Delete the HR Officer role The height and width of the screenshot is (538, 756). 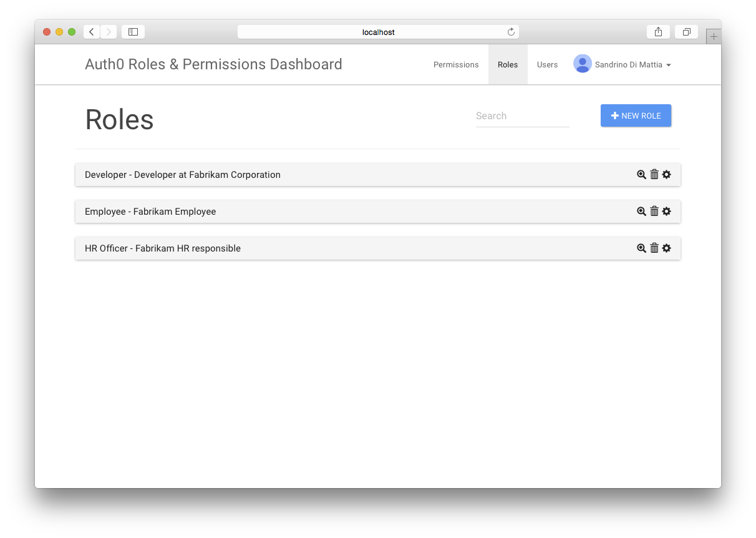654,248
